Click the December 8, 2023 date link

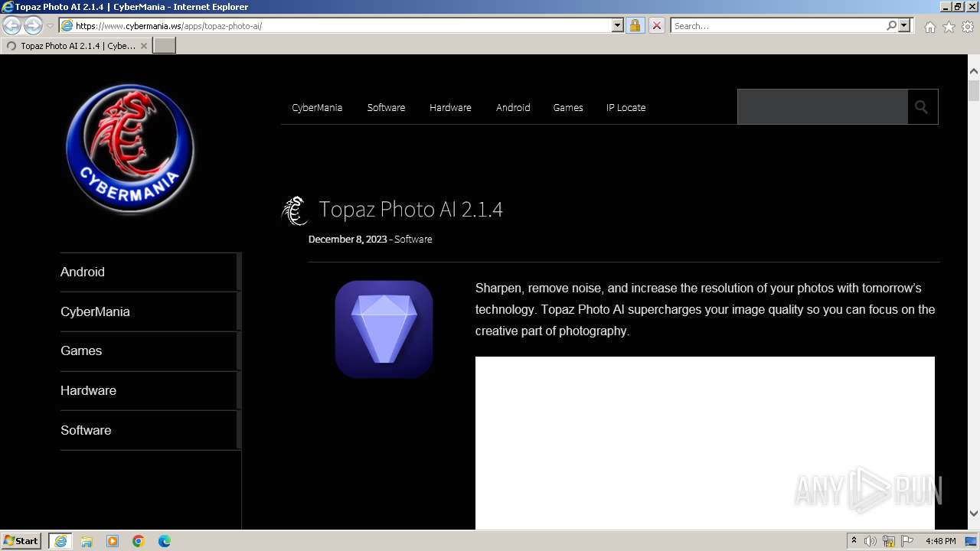tap(348, 239)
